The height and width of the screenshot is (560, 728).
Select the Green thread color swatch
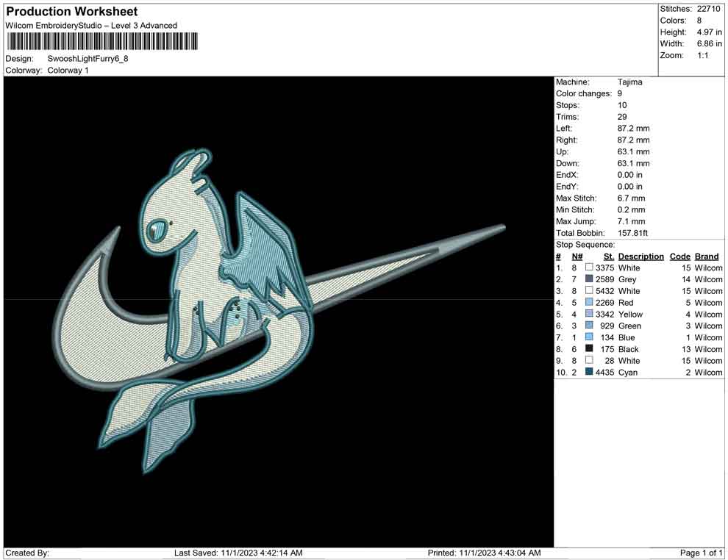(x=589, y=326)
